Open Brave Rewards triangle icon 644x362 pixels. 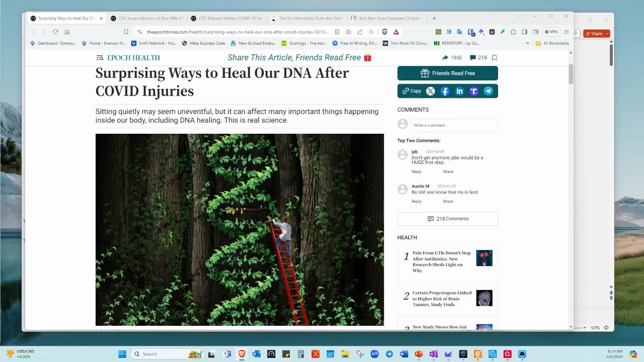(x=396, y=32)
